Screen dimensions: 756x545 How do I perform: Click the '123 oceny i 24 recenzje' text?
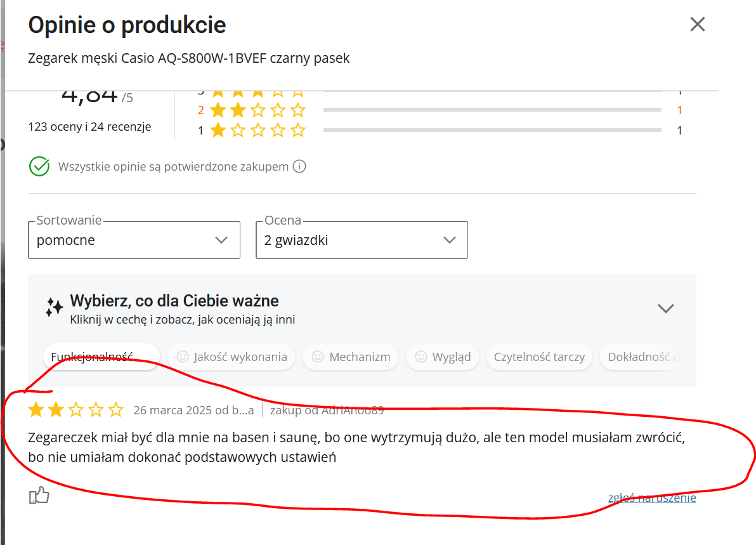[x=89, y=126]
